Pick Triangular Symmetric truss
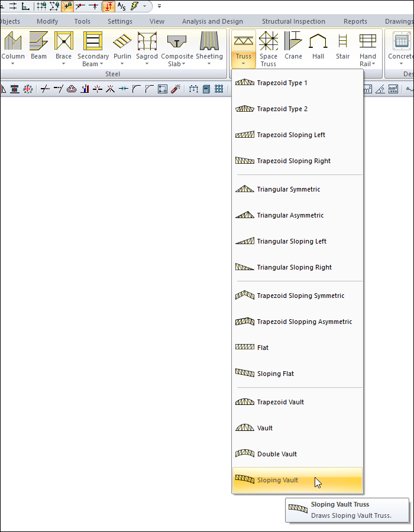414x532 pixels. click(x=297, y=189)
